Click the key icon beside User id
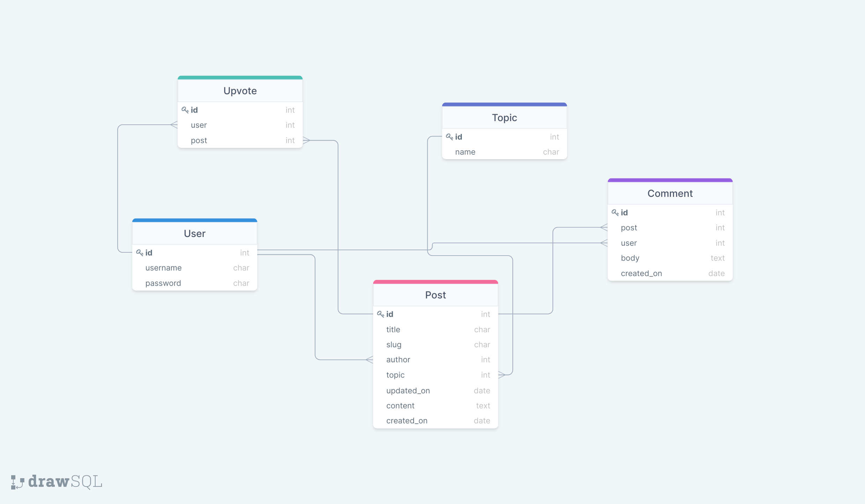 (140, 252)
